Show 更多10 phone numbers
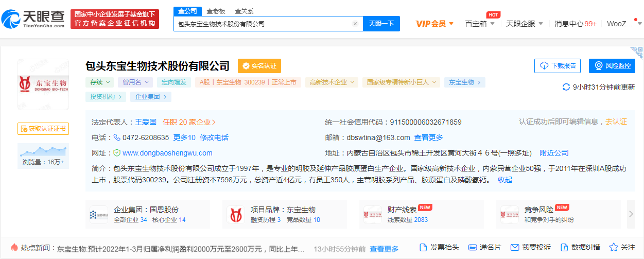The height and width of the screenshot is (259, 644). pos(184,137)
